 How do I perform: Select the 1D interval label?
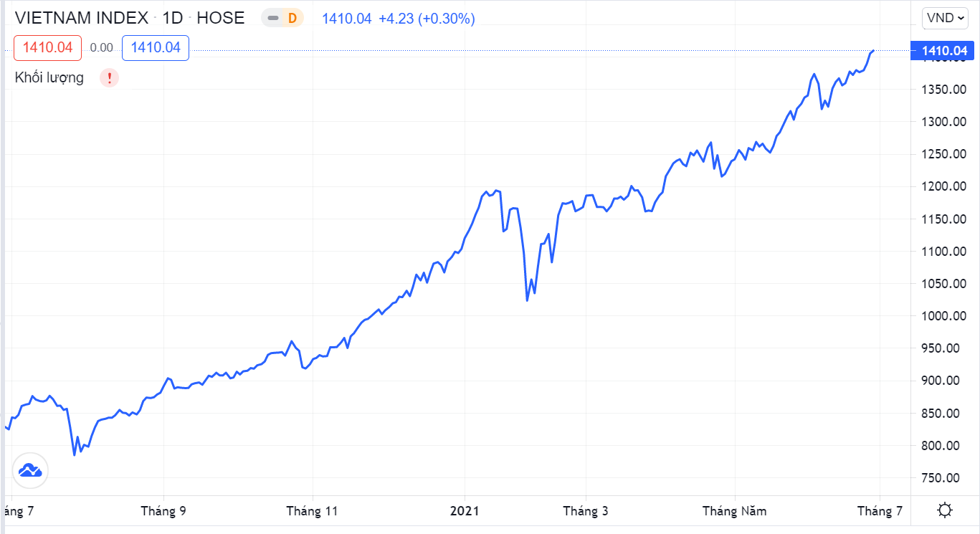point(173,18)
